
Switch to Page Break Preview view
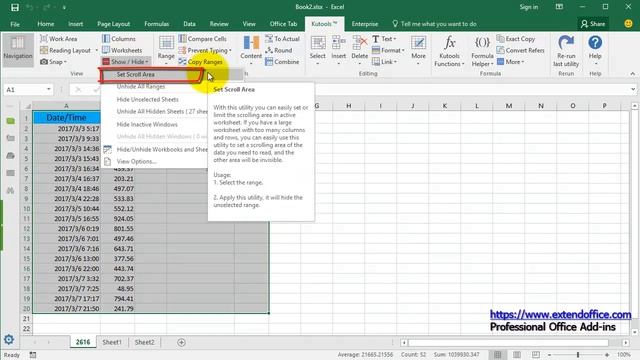536,355
